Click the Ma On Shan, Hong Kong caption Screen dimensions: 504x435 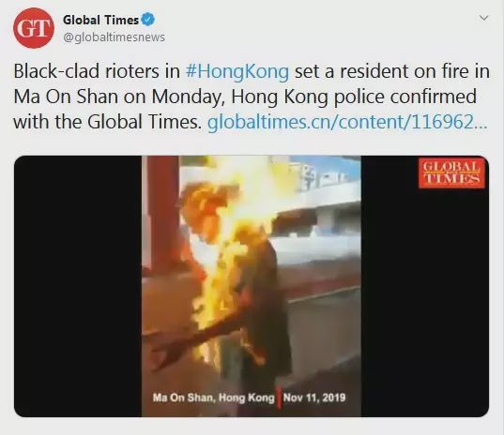(214, 397)
